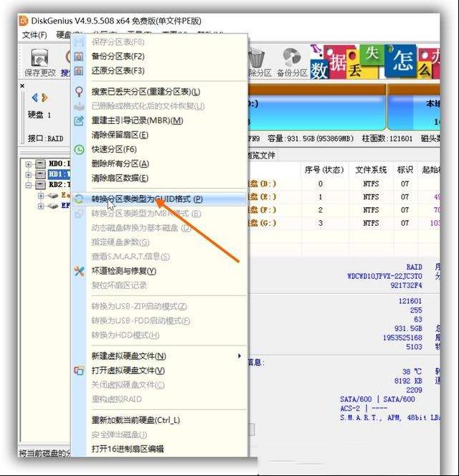459x476 pixels.
Task: Click the clock icon beside 快速分区(F6)
Action: (x=80, y=149)
